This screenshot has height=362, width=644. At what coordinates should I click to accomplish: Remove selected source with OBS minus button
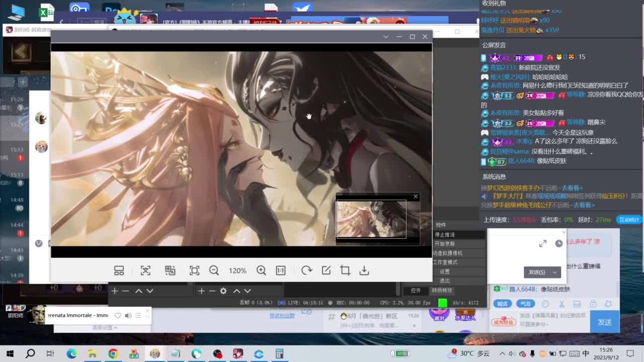coord(212,291)
